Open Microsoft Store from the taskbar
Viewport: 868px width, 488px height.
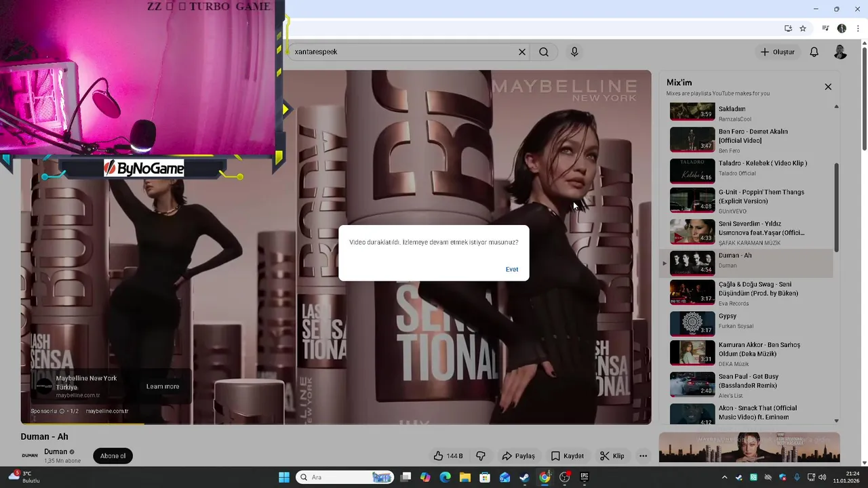[485, 477]
